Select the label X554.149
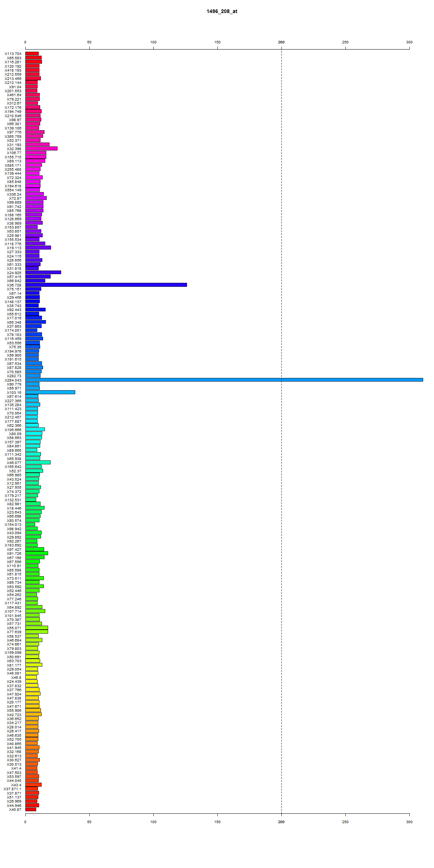 13,190
